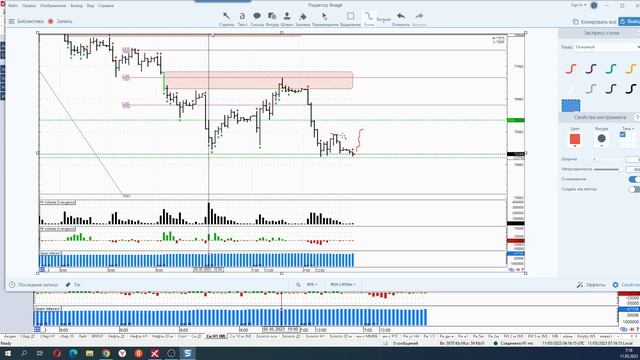Viewport: 640px width, 360px height.
Task: Open the red Цвет color swatch
Action: (575, 140)
